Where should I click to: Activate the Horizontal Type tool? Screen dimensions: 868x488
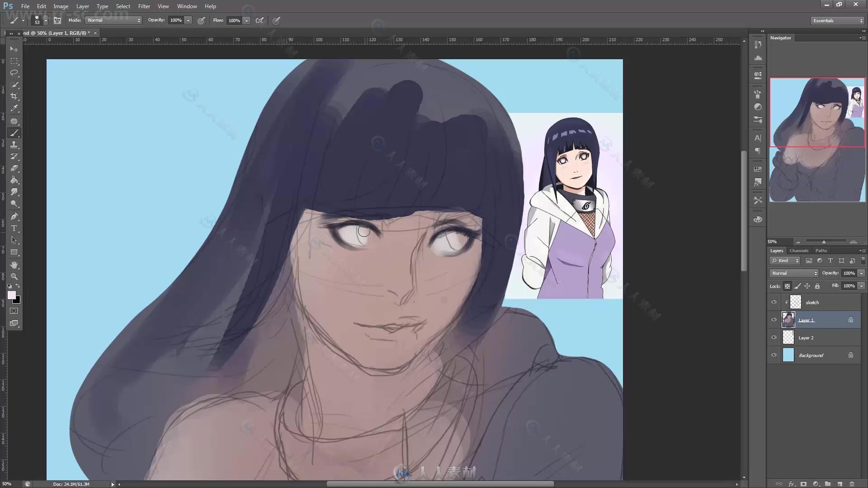pyautogui.click(x=14, y=228)
